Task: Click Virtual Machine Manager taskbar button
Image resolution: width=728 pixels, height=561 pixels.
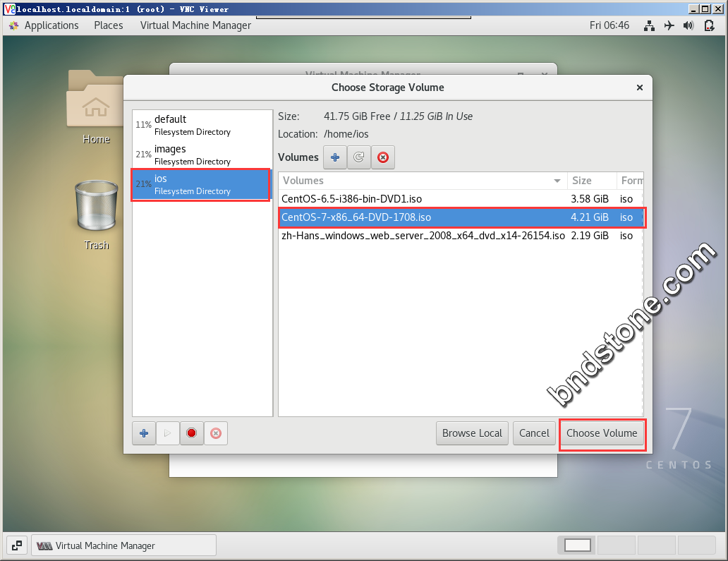Action: 123,545
